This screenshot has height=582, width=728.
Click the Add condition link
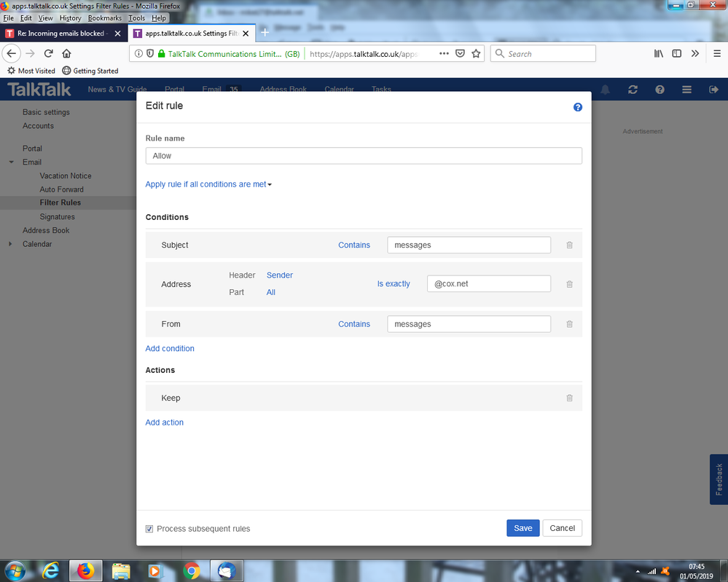pos(170,349)
